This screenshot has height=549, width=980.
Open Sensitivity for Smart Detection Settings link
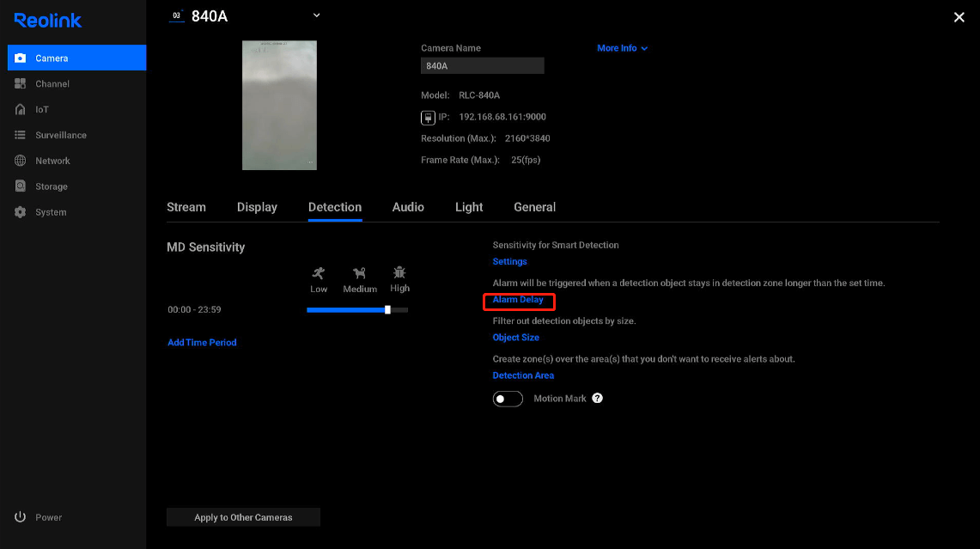tap(509, 261)
